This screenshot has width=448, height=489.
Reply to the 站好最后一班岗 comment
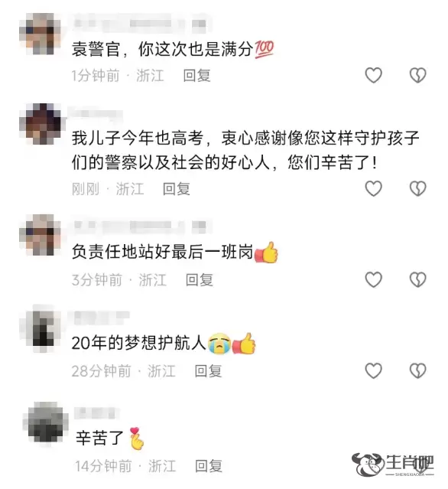(x=200, y=280)
